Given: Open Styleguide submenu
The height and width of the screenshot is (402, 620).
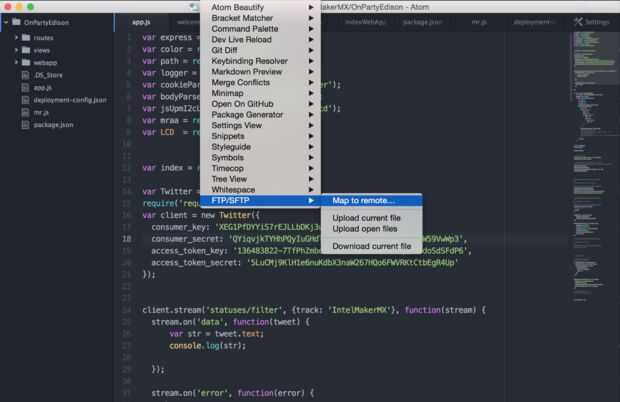Looking at the screenshot, I should (x=260, y=147).
